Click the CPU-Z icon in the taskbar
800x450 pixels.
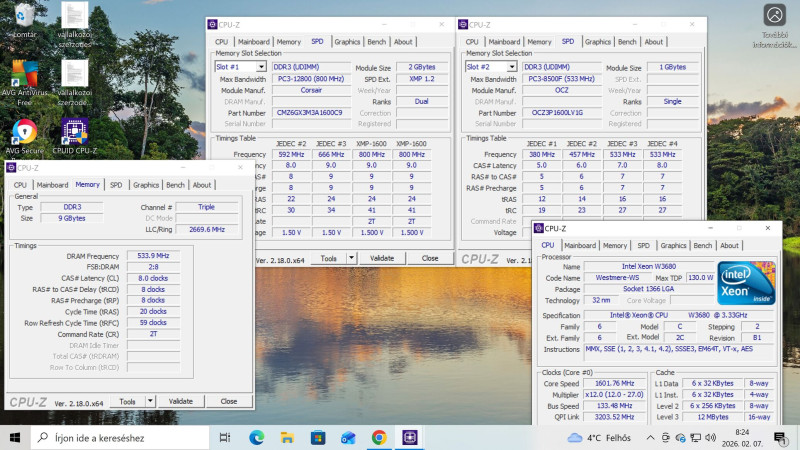coord(409,437)
